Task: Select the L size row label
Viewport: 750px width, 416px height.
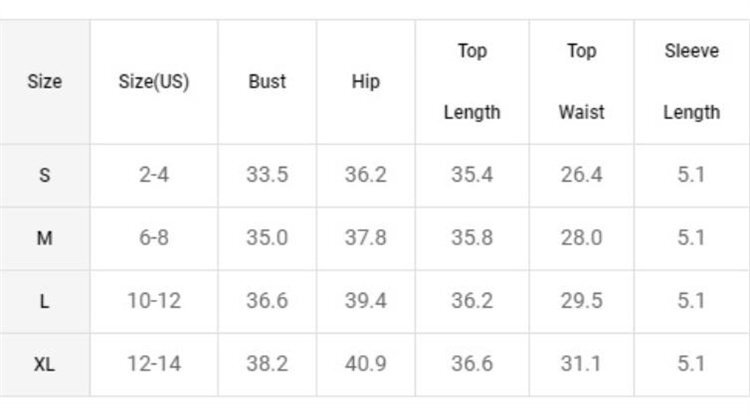Action: [44, 301]
